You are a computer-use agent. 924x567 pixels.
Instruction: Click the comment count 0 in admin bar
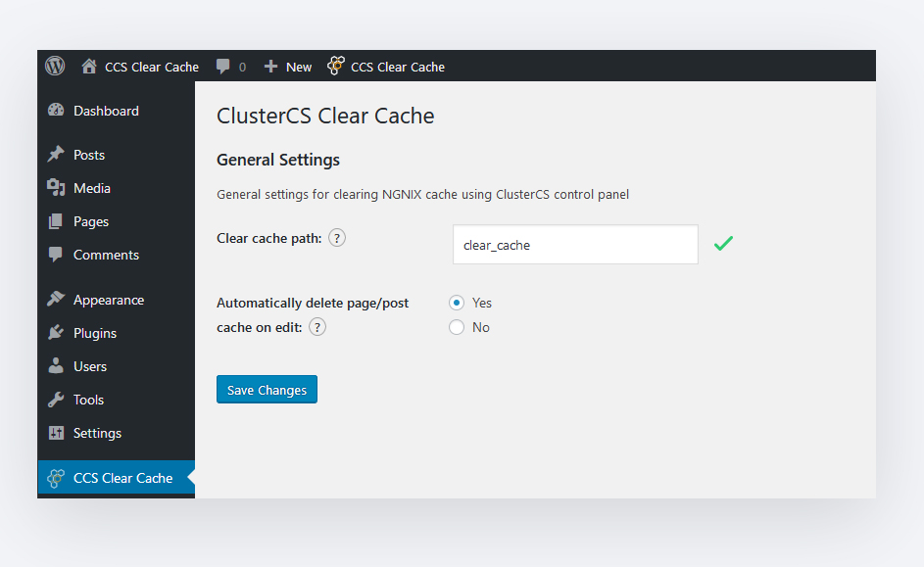click(x=242, y=68)
